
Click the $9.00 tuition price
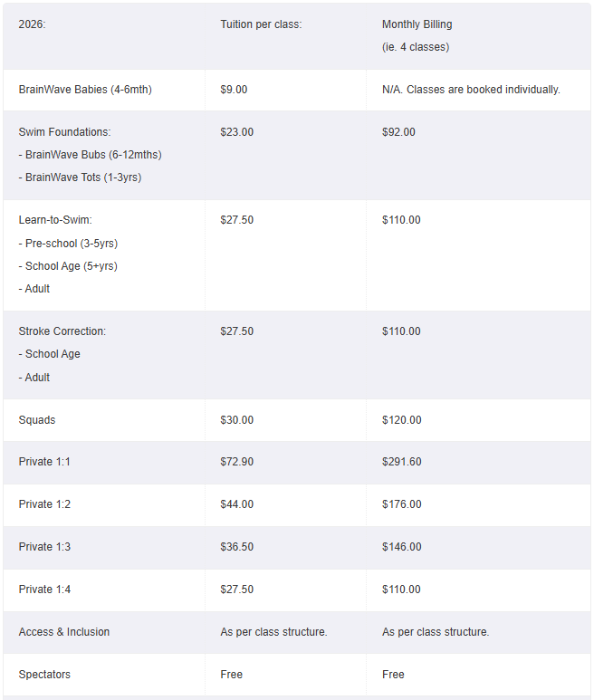pyautogui.click(x=234, y=90)
